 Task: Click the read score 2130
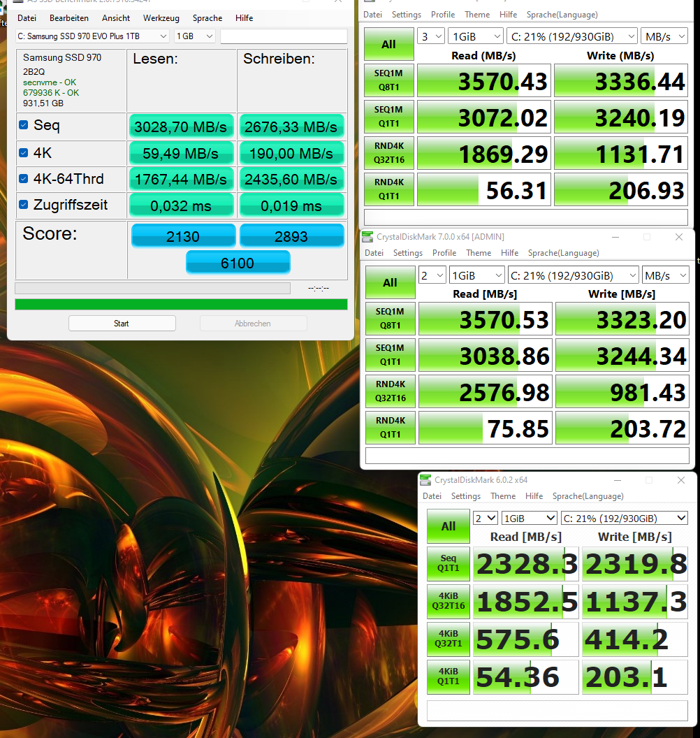point(183,236)
